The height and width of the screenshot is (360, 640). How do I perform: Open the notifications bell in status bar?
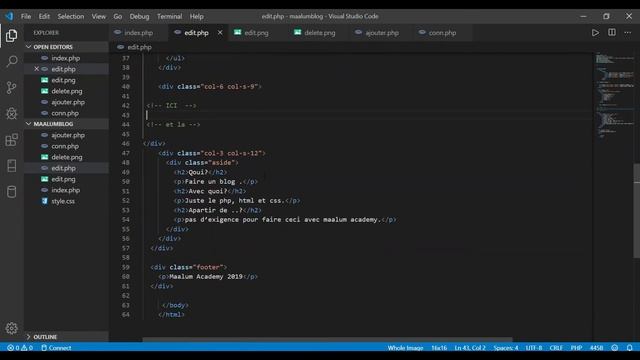pyautogui.click(x=629, y=348)
